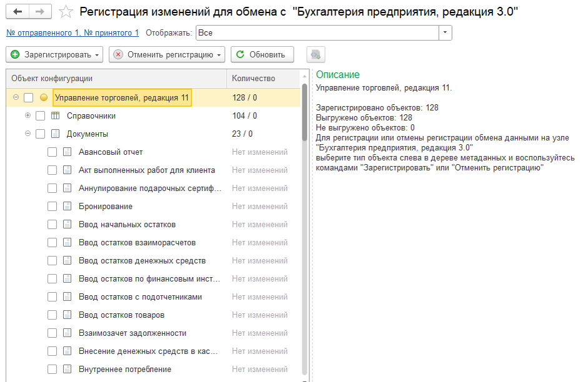Add page to favorites with star icon
The width and height of the screenshot is (588, 382).
click(66, 12)
